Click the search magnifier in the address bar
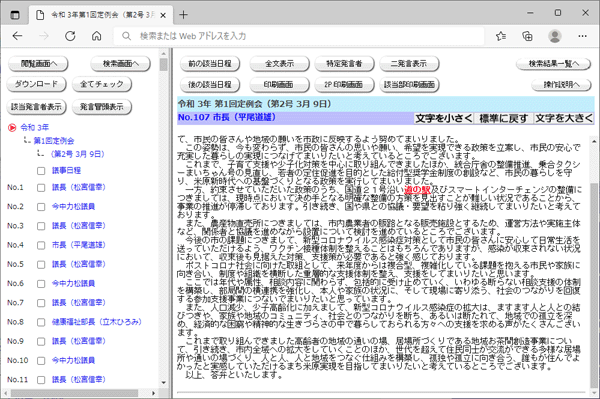This screenshot has width=600, height=399. pyautogui.click(x=126, y=36)
